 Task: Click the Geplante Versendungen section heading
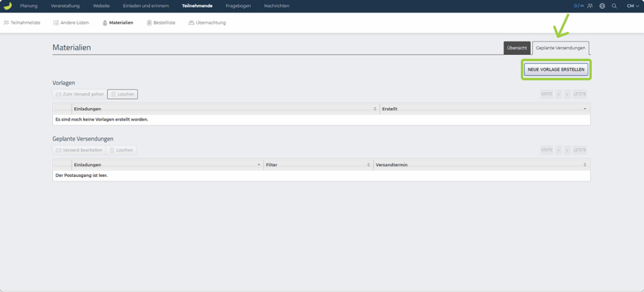(x=83, y=139)
